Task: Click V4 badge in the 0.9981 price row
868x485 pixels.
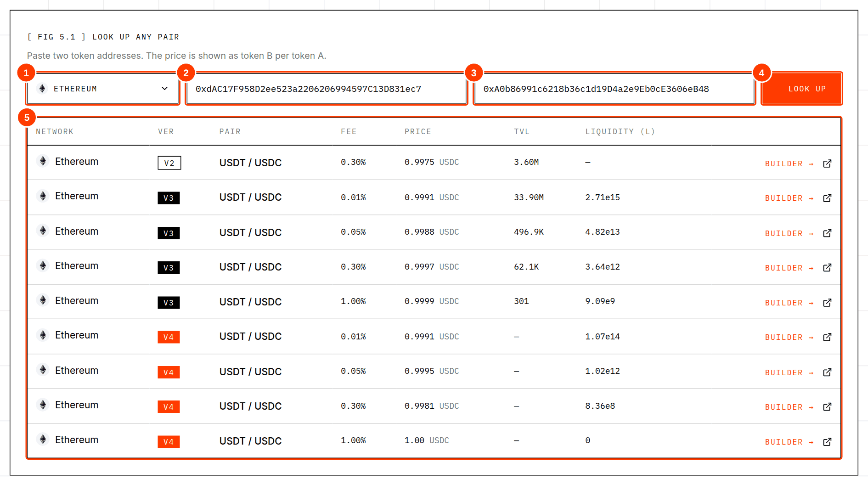Action: pyautogui.click(x=169, y=407)
